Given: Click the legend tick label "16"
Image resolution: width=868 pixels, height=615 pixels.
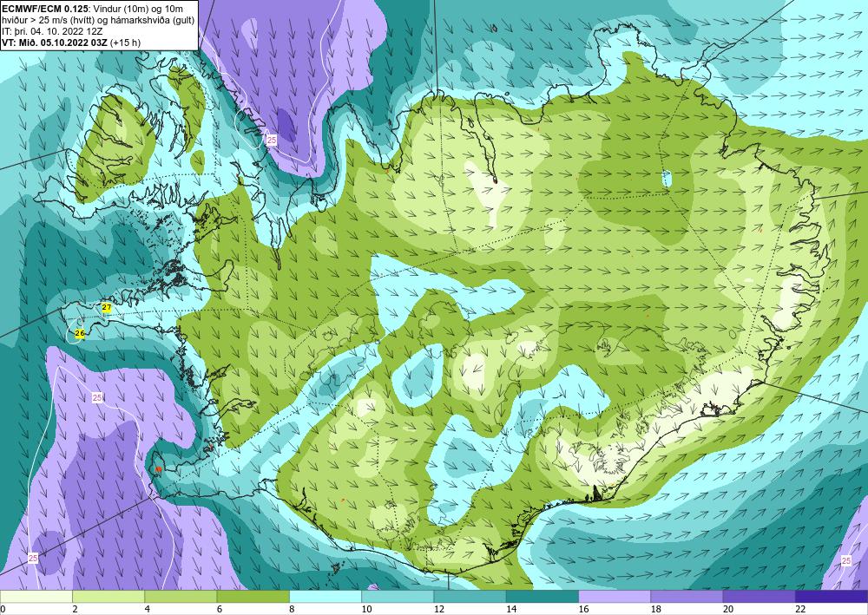Looking at the screenshot, I should click(583, 609).
